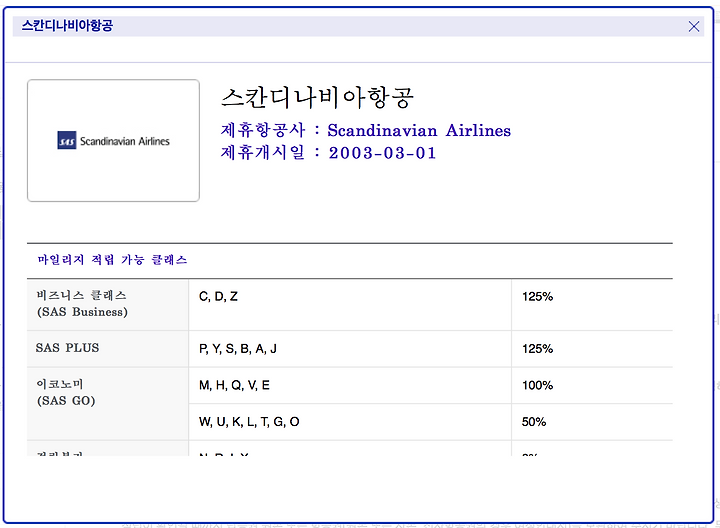Click the P, Y, S, B, A, J class cell

pos(350,348)
